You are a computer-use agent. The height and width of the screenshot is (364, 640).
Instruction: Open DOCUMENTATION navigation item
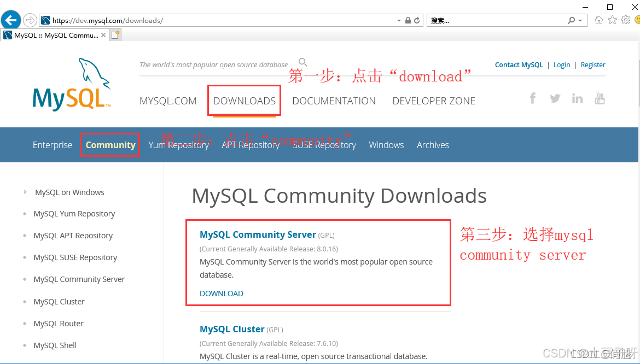[x=334, y=101]
